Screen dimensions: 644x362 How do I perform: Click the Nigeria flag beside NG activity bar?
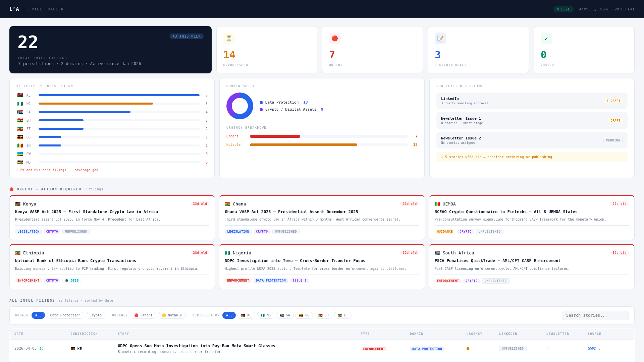(x=20, y=104)
